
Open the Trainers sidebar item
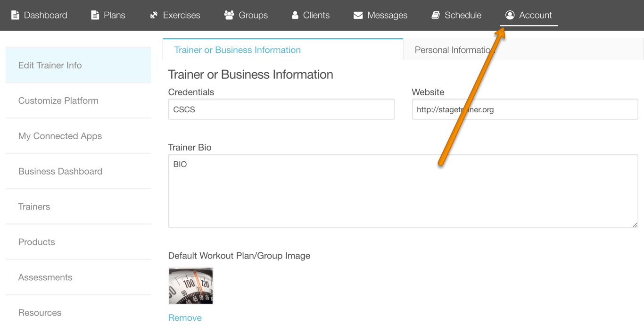(34, 207)
